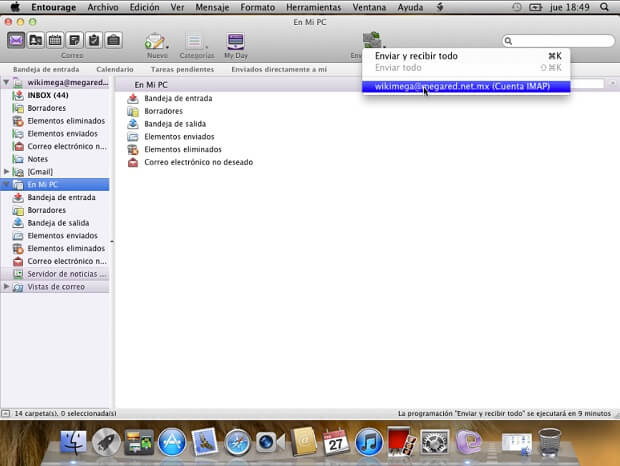
Task: Open Bandeja de entrada in main list
Action: [x=178, y=98]
